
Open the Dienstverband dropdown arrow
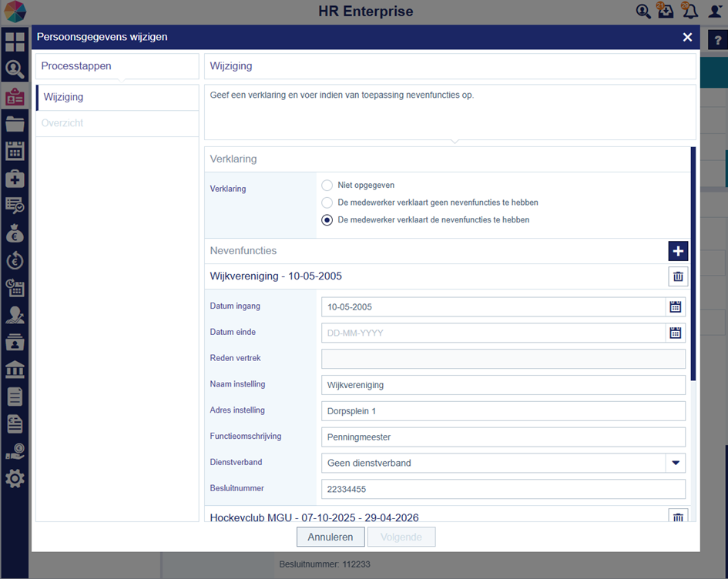tap(676, 463)
